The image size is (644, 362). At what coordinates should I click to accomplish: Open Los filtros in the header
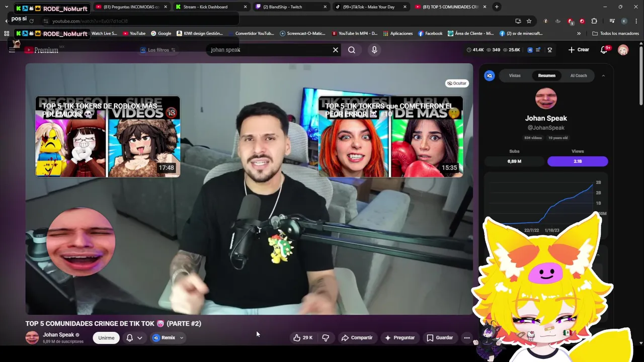(x=158, y=50)
